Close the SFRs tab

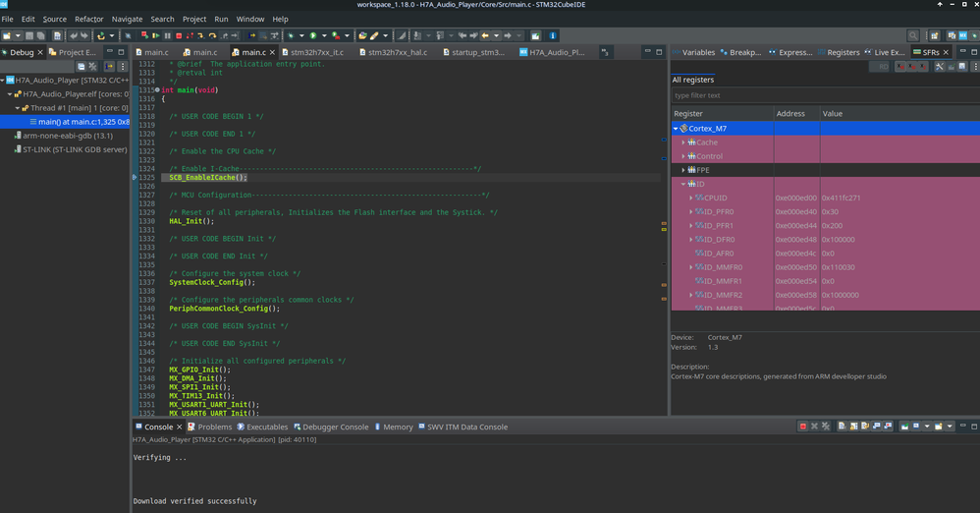946,52
